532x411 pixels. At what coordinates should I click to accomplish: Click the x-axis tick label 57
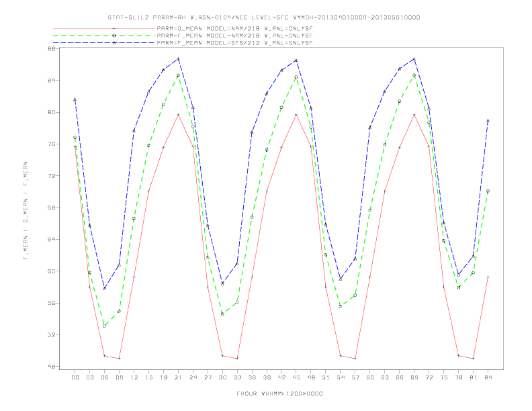[x=355, y=377]
